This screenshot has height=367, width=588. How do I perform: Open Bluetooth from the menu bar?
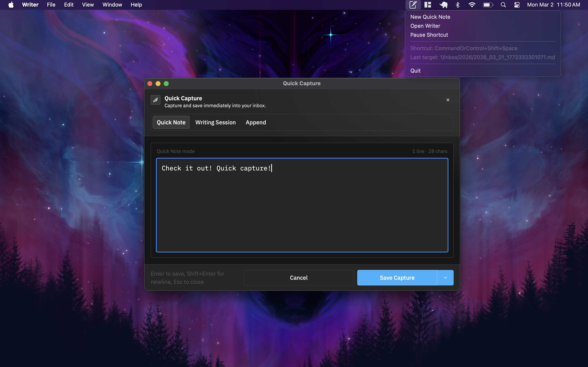click(458, 5)
